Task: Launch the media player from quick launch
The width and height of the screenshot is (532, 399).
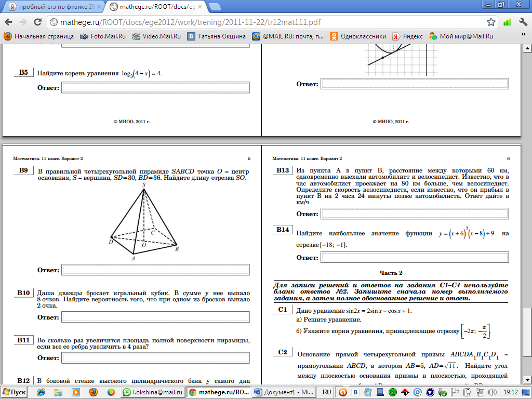Action: point(76,392)
